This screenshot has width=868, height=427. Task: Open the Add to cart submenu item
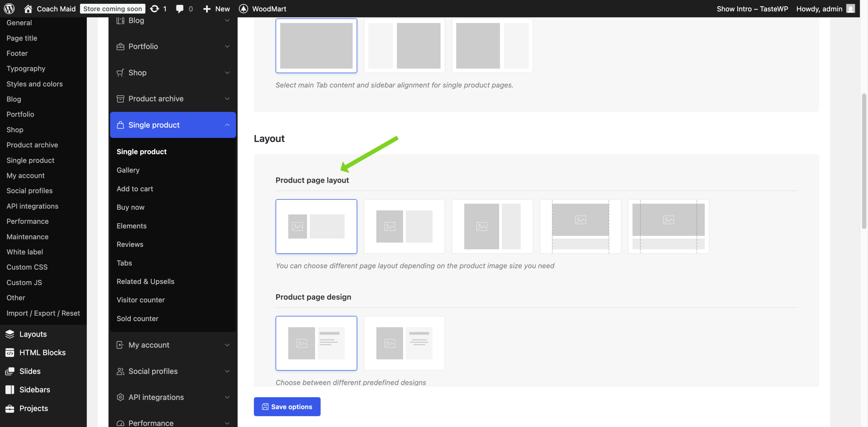point(135,188)
